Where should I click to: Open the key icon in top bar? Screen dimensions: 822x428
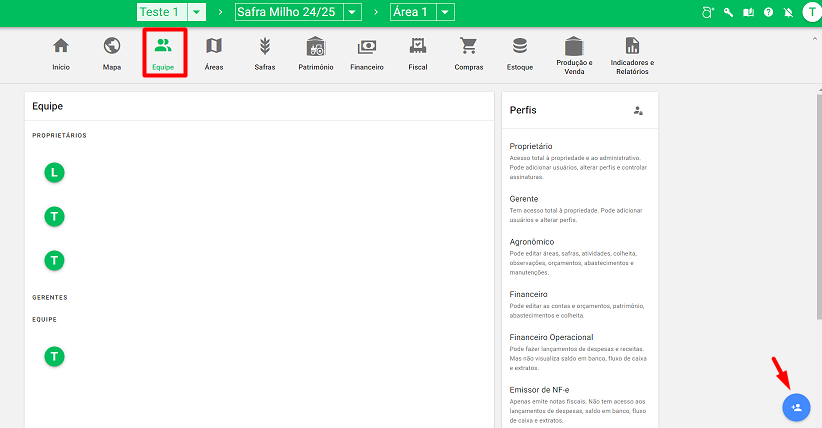point(729,12)
